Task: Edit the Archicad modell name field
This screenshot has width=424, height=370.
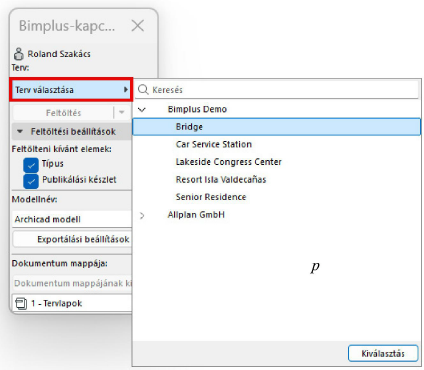Action: click(72, 219)
